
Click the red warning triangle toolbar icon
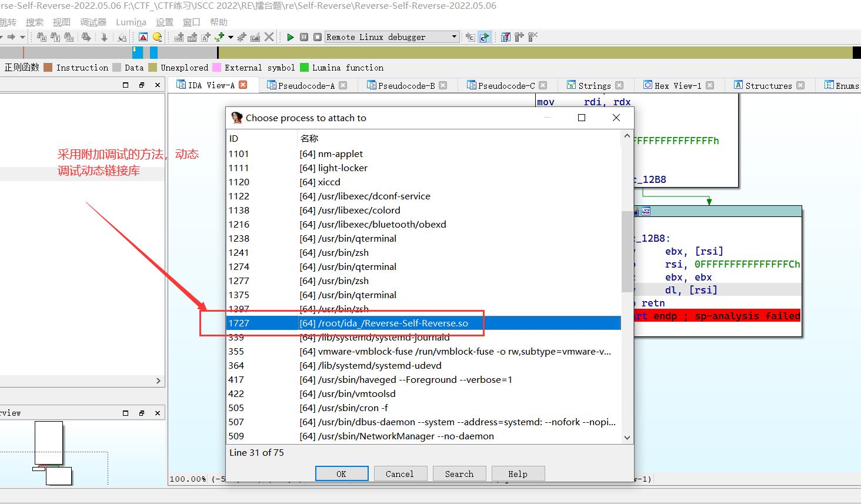click(143, 37)
